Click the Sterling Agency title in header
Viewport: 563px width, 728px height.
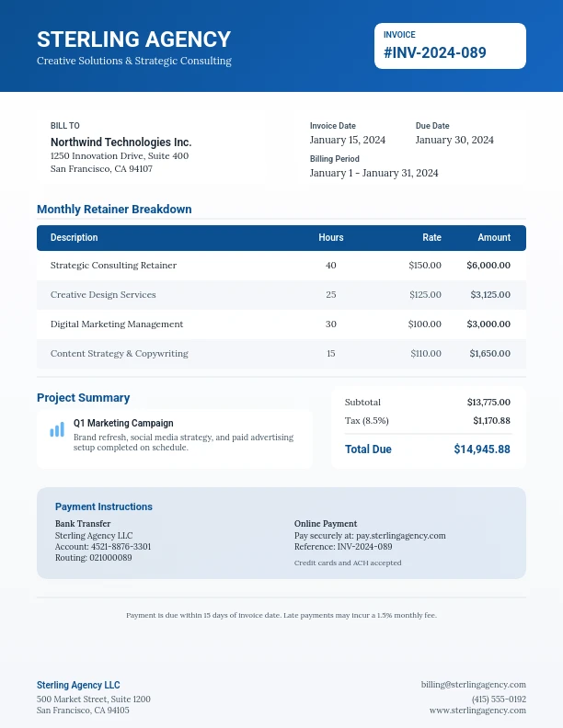point(134,40)
